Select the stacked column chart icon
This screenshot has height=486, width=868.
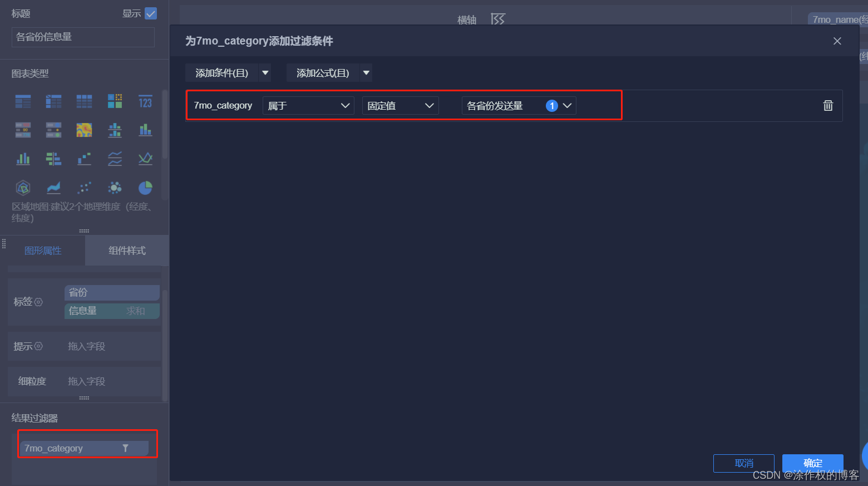click(x=145, y=130)
